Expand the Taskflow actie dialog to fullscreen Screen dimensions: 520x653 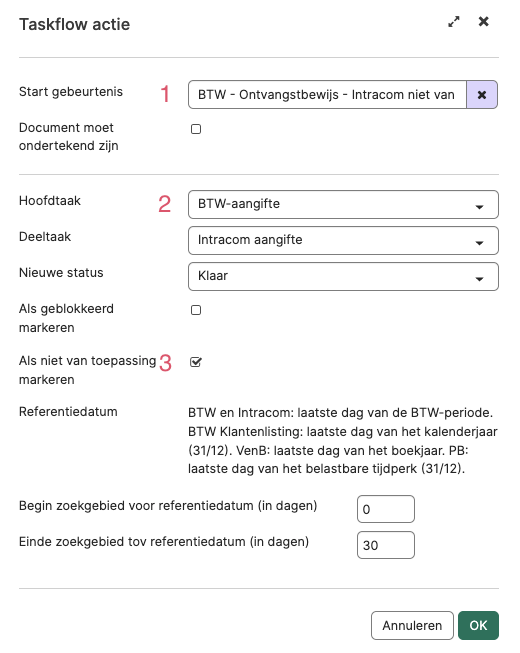pyautogui.click(x=454, y=22)
